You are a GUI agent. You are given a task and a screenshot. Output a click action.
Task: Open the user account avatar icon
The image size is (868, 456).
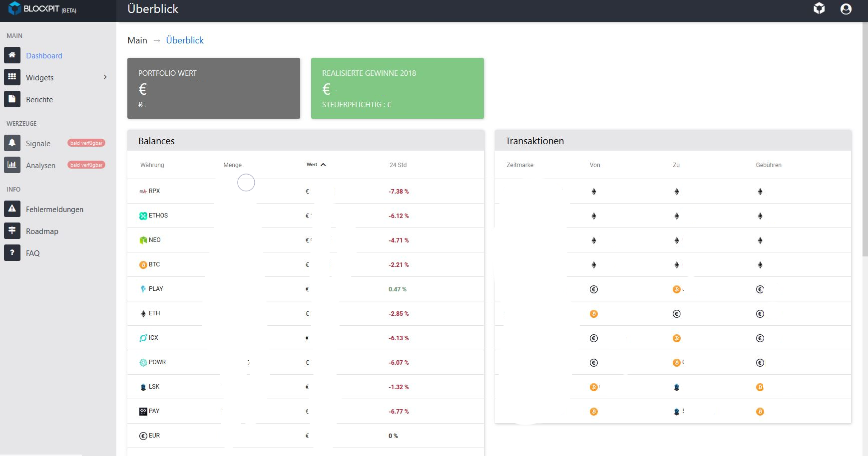pyautogui.click(x=846, y=9)
